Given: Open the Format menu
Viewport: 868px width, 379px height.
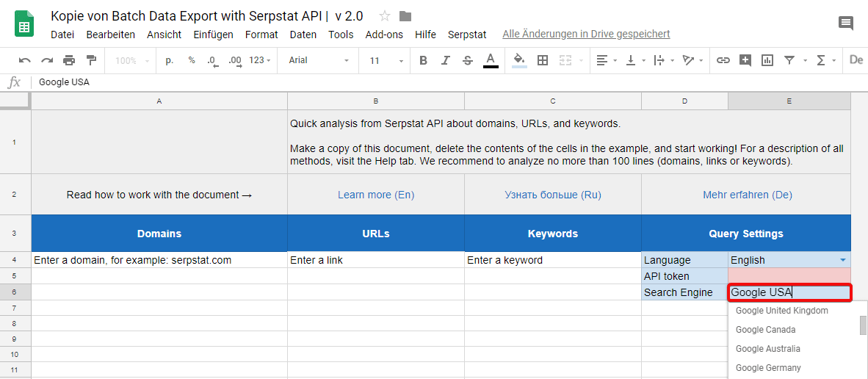Looking at the screenshot, I should pos(261,35).
